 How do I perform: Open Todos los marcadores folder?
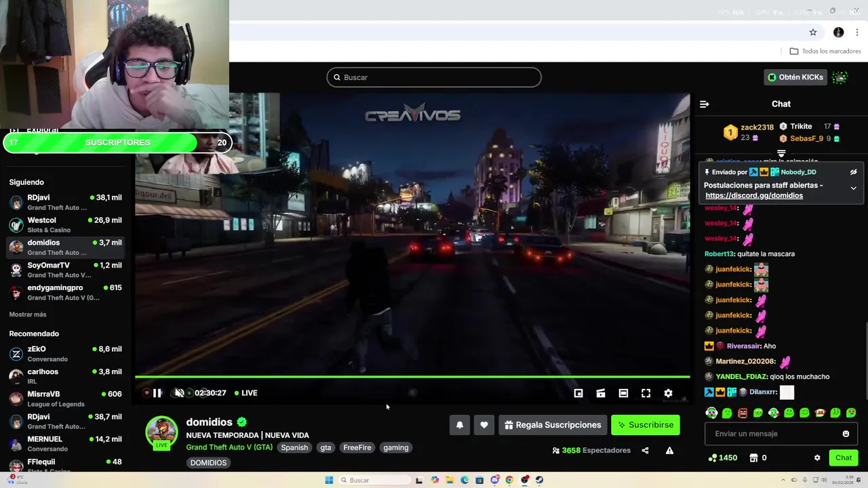[825, 52]
